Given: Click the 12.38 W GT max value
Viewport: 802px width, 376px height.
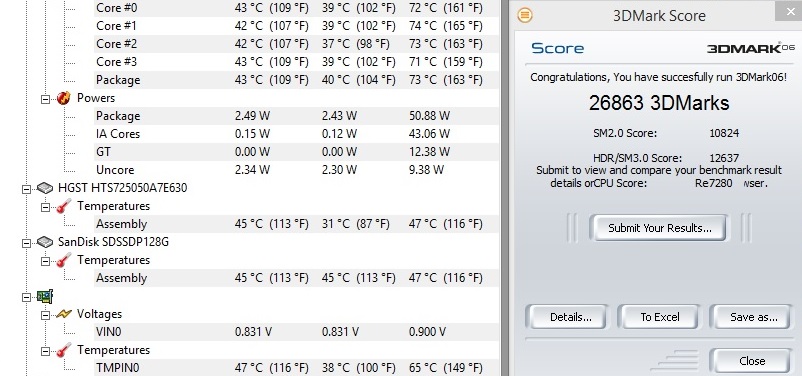Looking at the screenshot, I should pyautogui.click(x=429, y=152).
